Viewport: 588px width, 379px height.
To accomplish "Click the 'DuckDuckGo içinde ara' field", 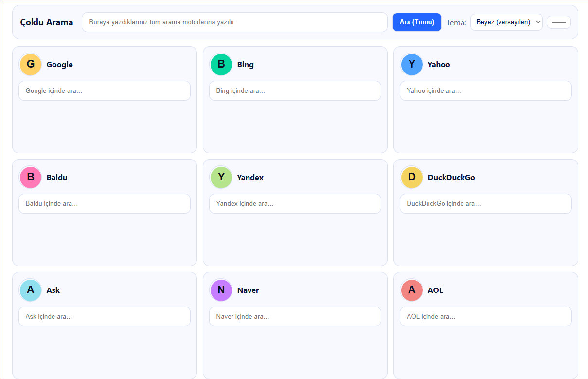I will click(x=486, y=204).
